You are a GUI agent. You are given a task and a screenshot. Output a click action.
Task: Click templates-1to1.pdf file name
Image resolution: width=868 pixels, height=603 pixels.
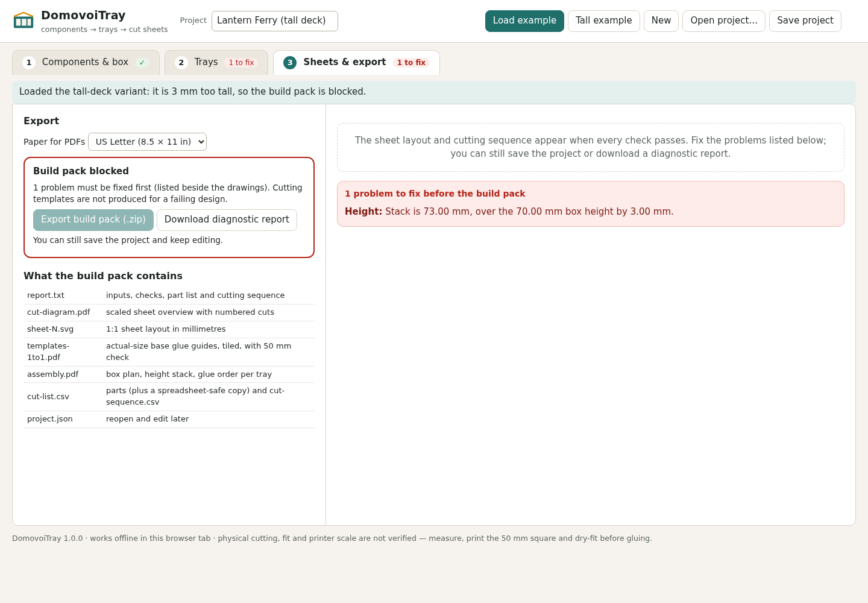coord(48,352)
